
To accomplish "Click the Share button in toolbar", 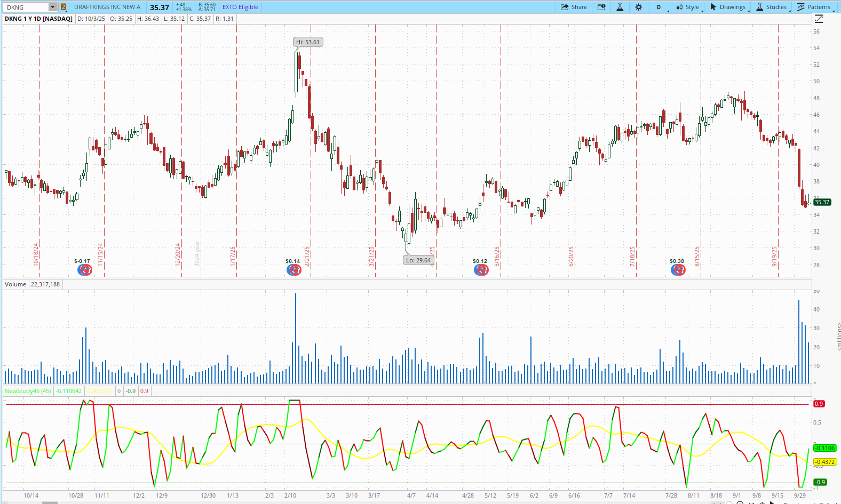I will click(x=574, y=7).
